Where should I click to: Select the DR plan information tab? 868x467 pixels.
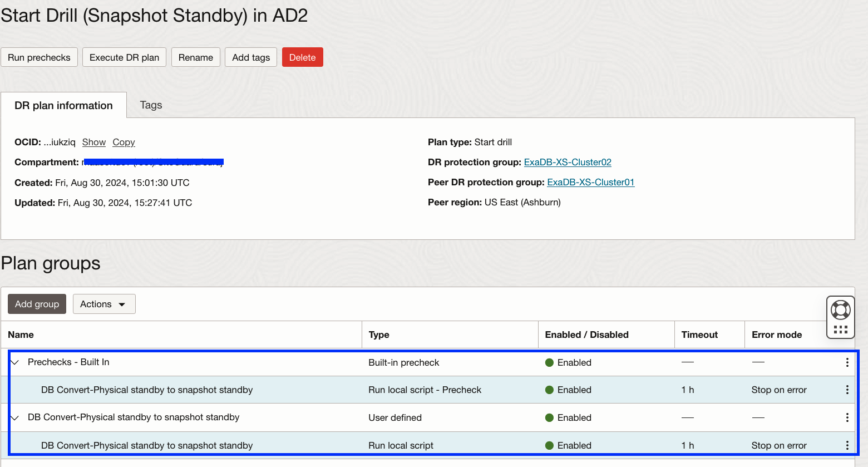point(63,105)
